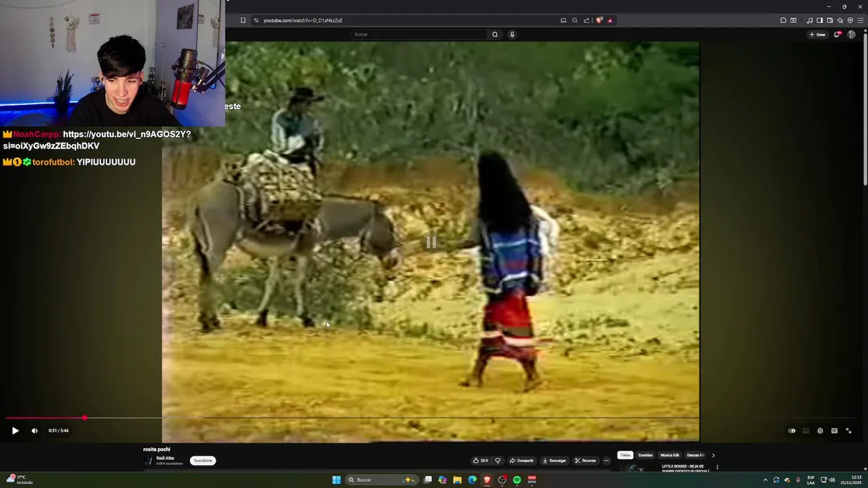Image resolution: width=868 pixels, height=488 pixels.
Task: Select the Danzas filter chip
Action: [x=695, y=455]
